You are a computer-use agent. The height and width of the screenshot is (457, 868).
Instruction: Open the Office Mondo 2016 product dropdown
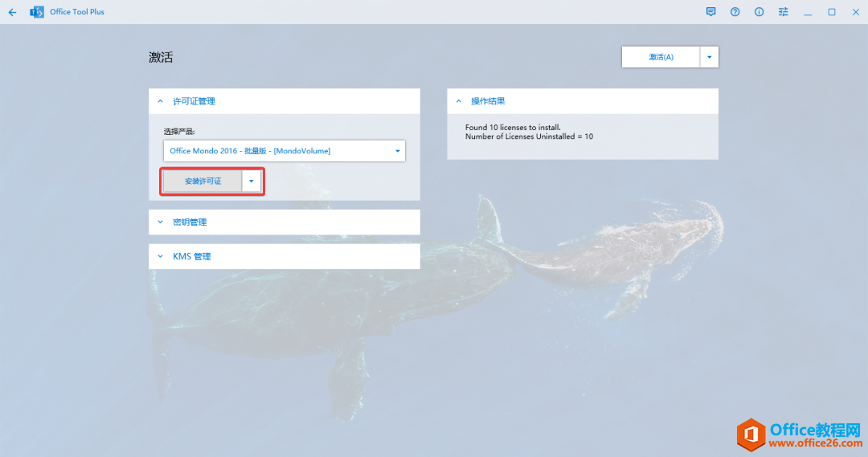[284, 150]
